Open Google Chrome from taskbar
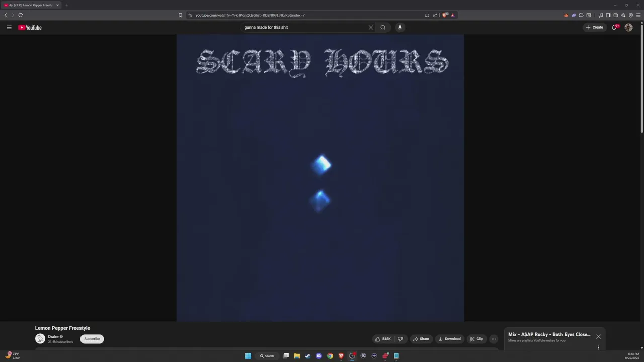Image resolution: width=644 pixels, height=362 pixels. 330,356
